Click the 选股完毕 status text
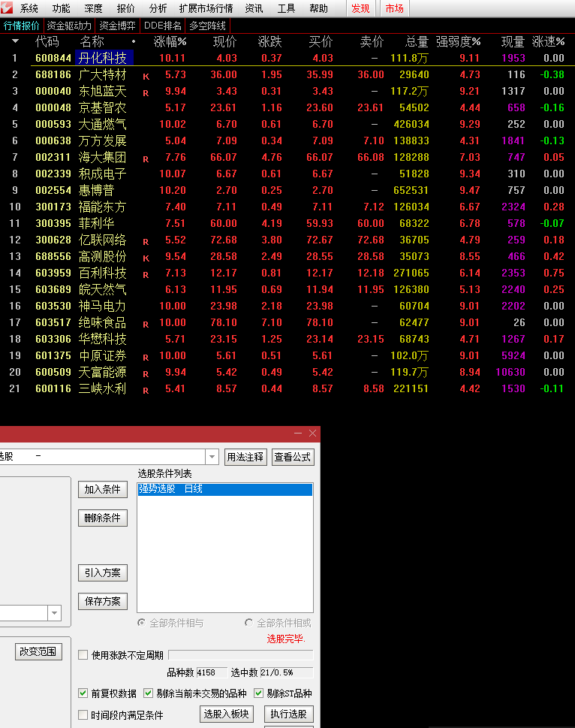 [x=286, y=639]
